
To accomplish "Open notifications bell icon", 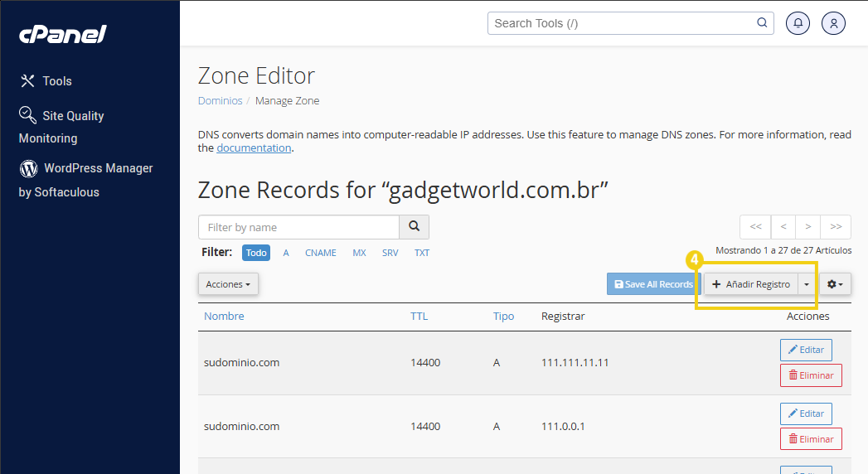I will coord(798,23).
